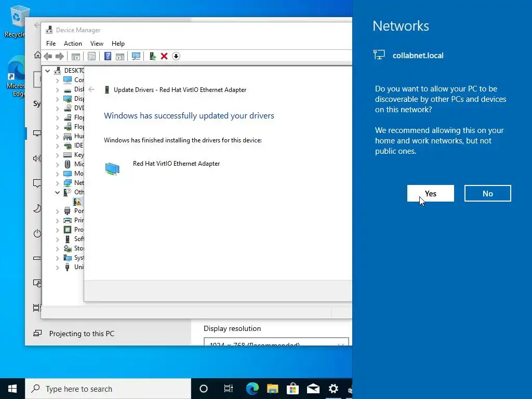532x399 pixels.
Task: Click the Show/Hide Console Tree toolbar icon
Action: [x=76, y=56]
